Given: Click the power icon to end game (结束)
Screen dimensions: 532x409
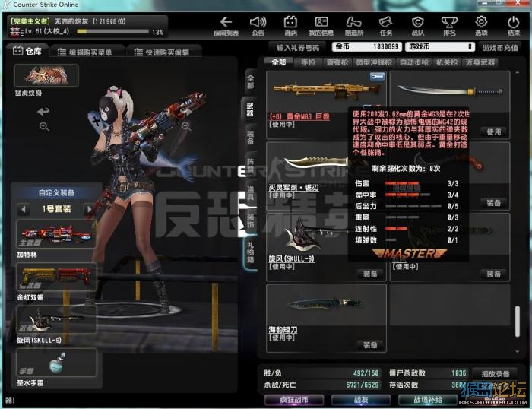Looking at the screenshot, I should (513, 22).
